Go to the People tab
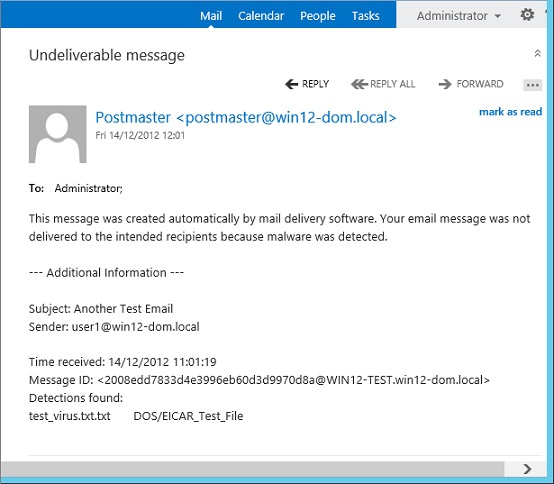 pos(318,16)
